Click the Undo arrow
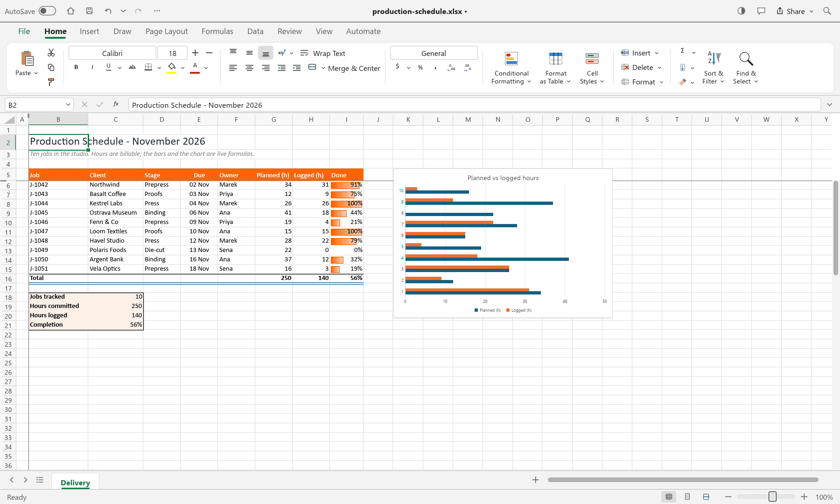The width and height of the screenshot is (840, 504). 108,11
